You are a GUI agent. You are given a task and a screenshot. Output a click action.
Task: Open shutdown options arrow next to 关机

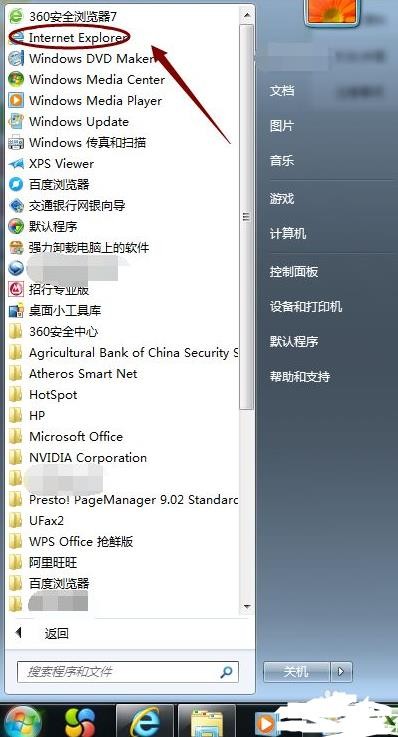(342, 672)
